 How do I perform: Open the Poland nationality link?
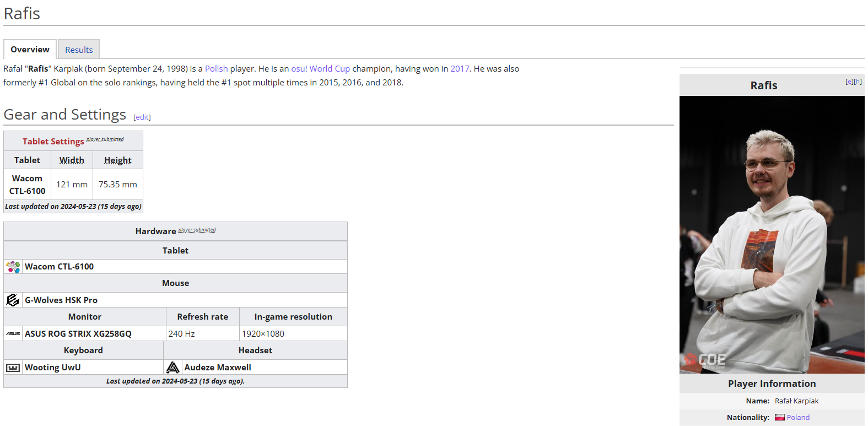click(x=798, y=418)
